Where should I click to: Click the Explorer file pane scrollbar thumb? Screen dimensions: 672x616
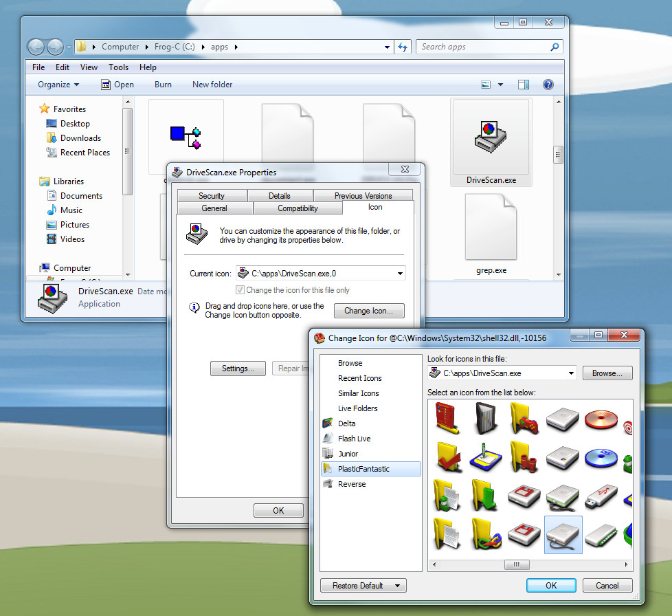pyautogui.click(x=558, y=155)
